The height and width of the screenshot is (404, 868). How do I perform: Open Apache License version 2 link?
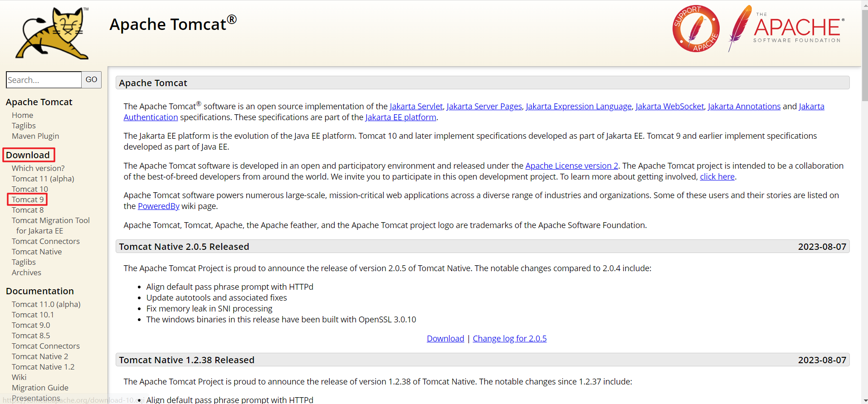[x=571, y=165]
